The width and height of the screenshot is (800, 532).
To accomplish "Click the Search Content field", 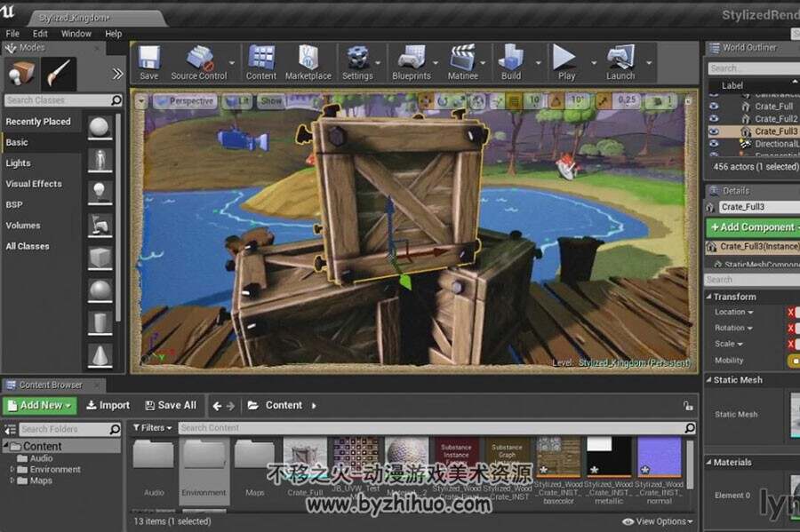I will coord(437,428).
